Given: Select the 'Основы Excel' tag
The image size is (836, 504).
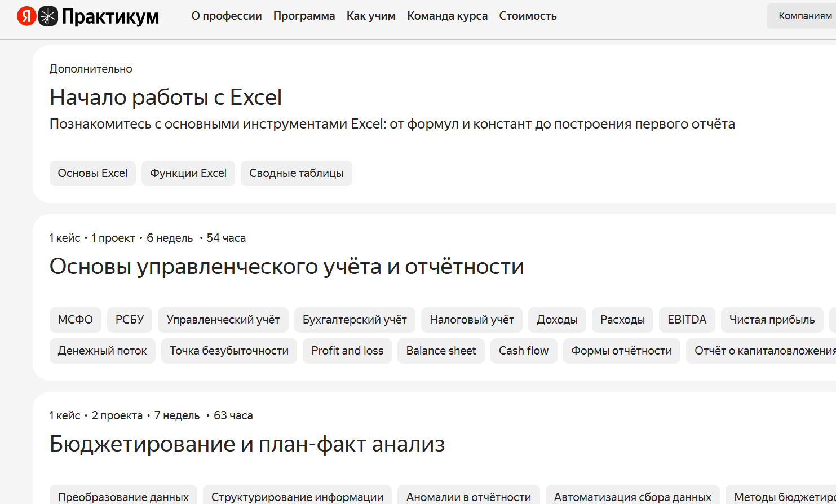Looking at the screenshot, I should (x=92, y=173).
